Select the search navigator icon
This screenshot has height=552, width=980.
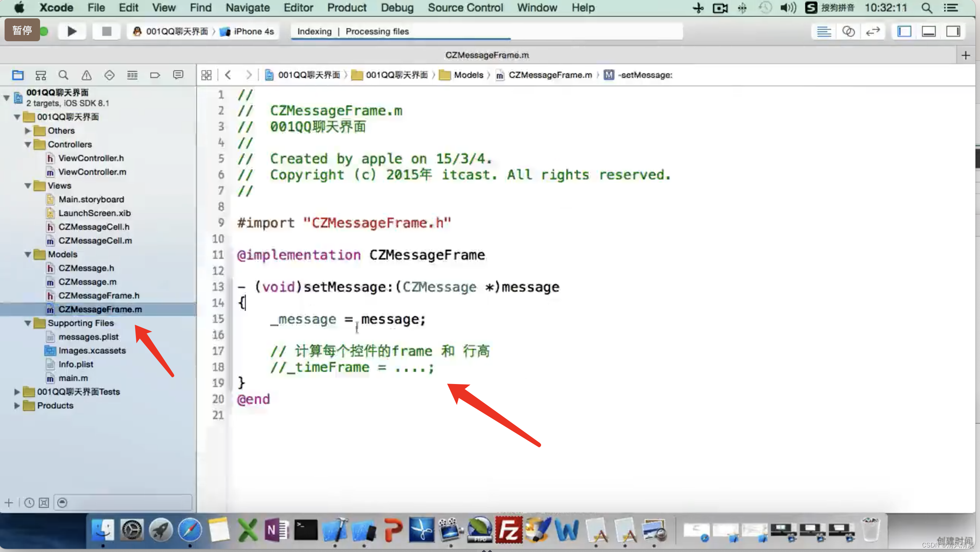click(64, 75)
